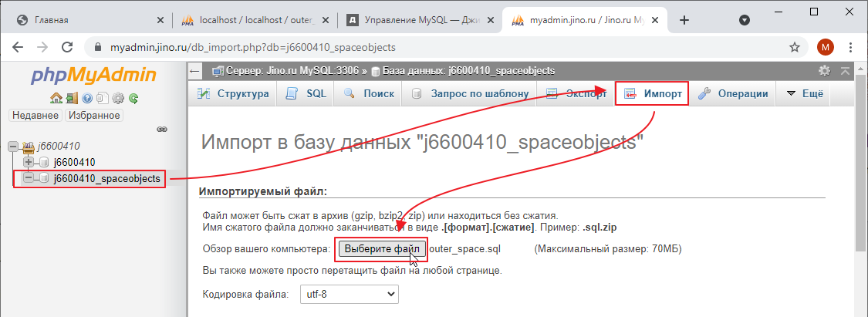Click the log out door icon
Screen dimensions: 868x317
[71, 98]
